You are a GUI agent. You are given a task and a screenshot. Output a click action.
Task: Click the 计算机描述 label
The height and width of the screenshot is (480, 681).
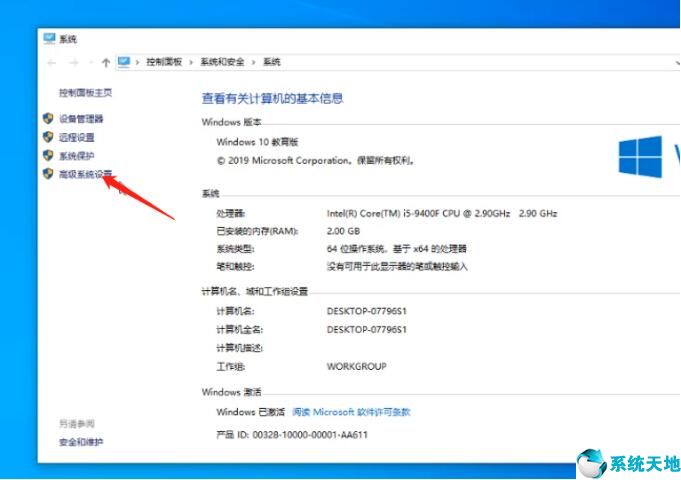click(x=240, y=348)
